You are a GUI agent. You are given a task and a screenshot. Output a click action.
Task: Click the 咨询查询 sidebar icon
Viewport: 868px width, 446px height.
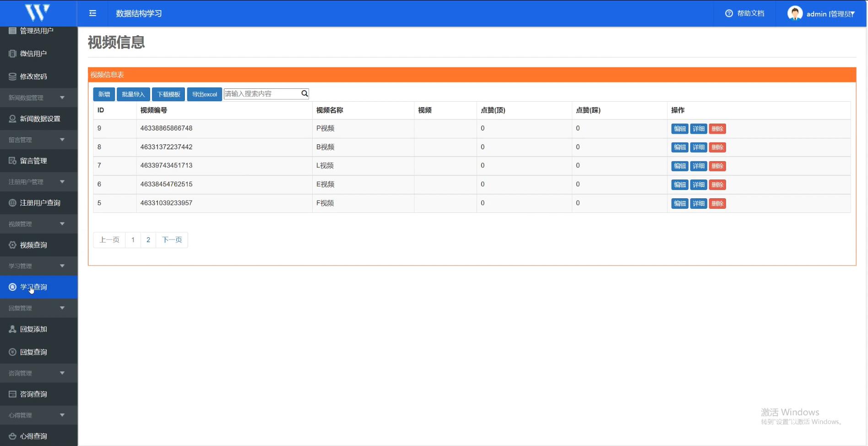[x=12, y=394]
